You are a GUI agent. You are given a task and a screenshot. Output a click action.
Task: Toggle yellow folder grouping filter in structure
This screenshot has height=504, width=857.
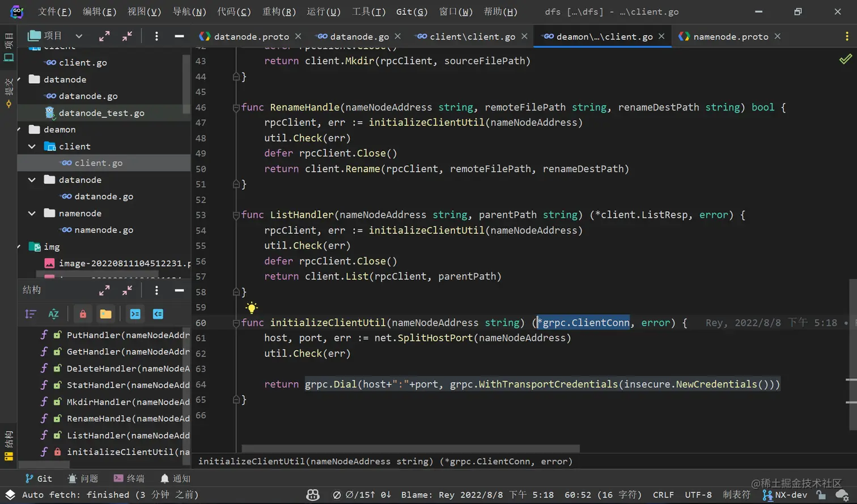(x=105, y=314)
